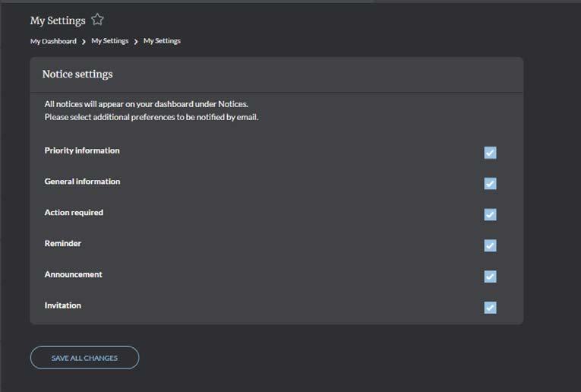Click the chevron before the last breadcrumb
Viewport: 581px width, 392px height.
pyautogui.click(x=136, y=41)
